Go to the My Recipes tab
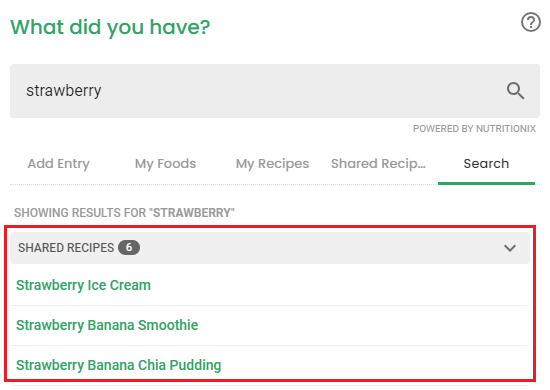 273,164
